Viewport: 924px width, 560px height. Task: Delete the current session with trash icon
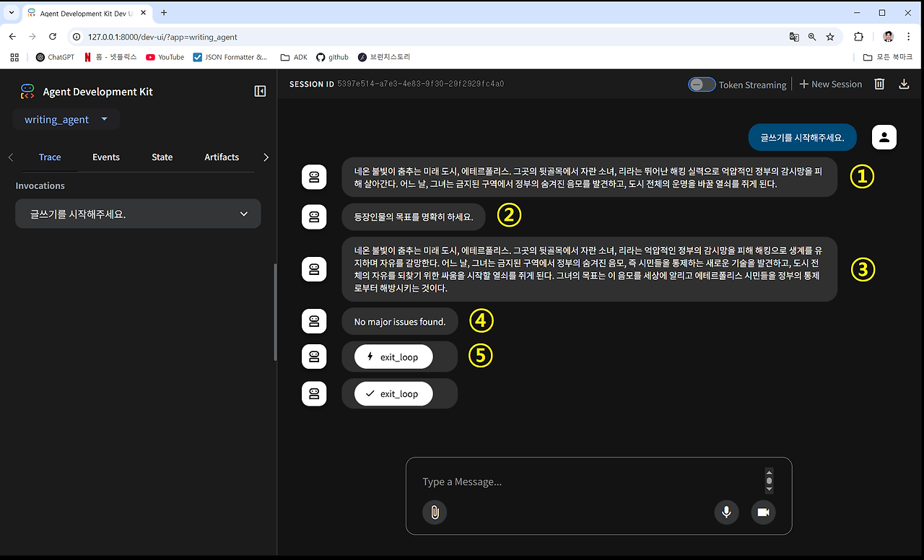[x=879, y=84]
